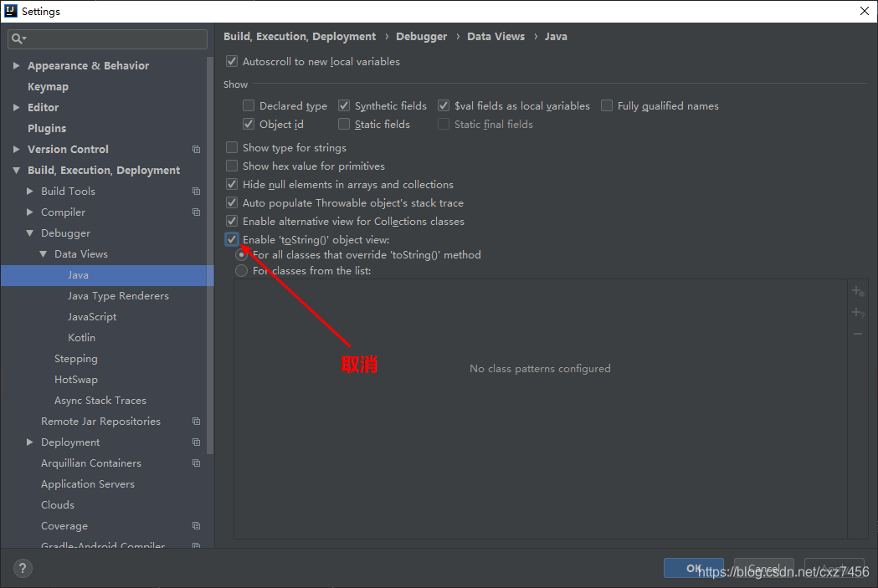Open Keymap settings page

(x=49, y=87)
